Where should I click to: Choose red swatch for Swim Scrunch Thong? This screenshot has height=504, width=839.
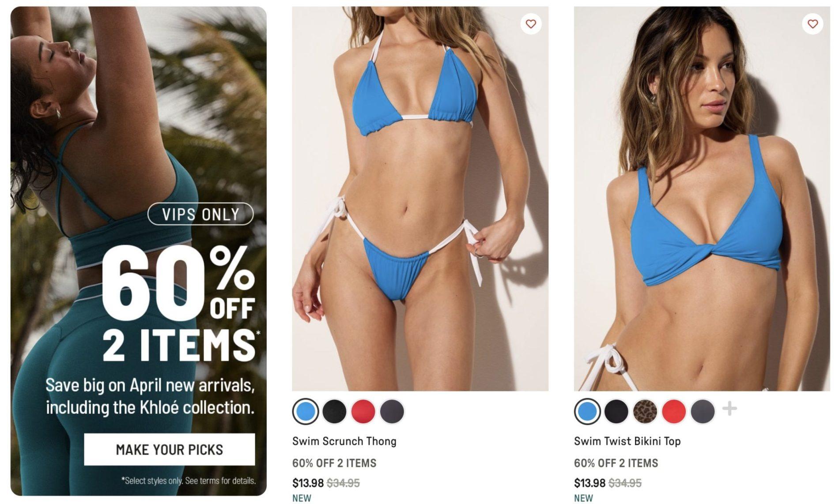pos(363,411)
